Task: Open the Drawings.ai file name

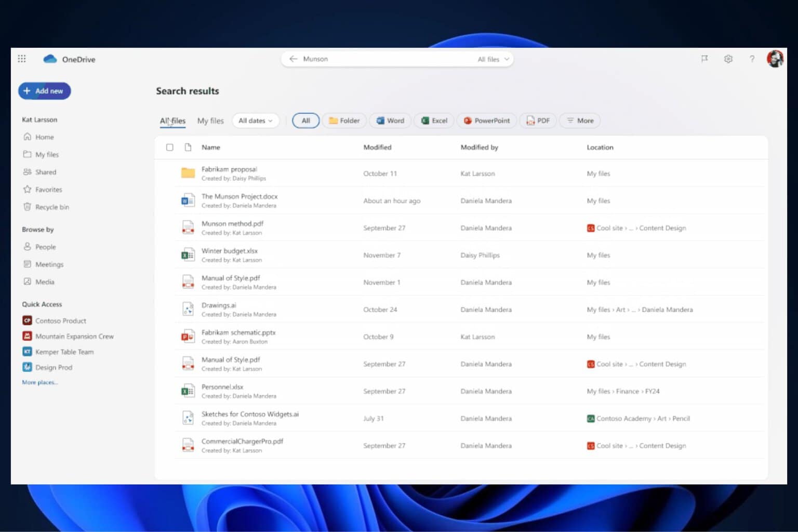Action: coord(219,305)
